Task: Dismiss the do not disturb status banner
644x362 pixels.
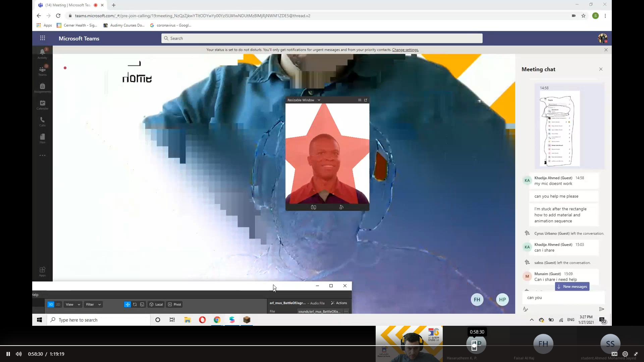Action: click(x=606, y=50)
